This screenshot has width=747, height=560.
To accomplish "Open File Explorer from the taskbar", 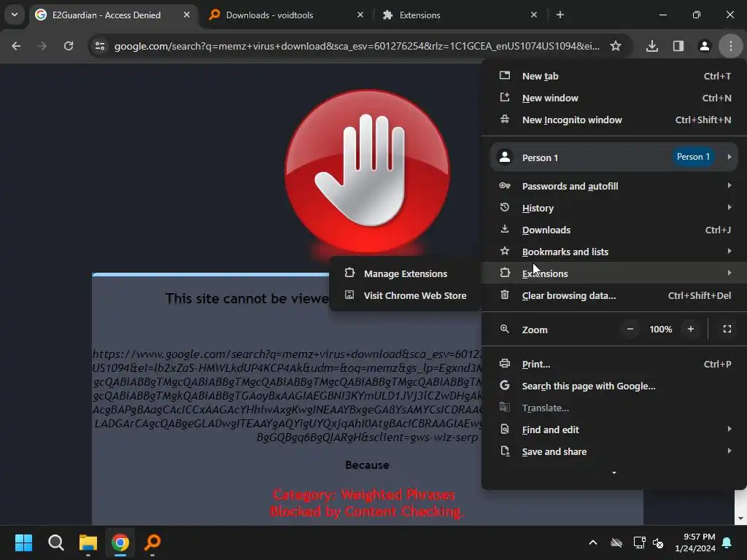I will pyautogui.click(x=88, y=542).
